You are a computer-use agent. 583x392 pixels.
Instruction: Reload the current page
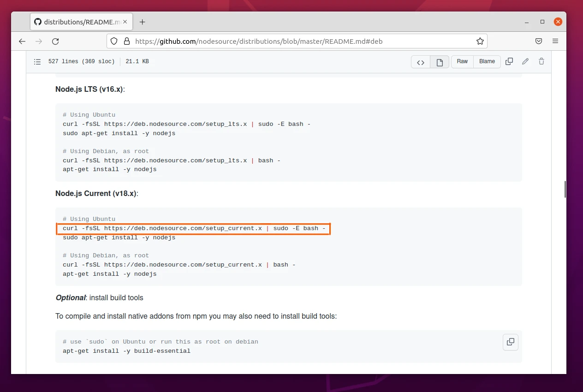[x=55, y=41]
